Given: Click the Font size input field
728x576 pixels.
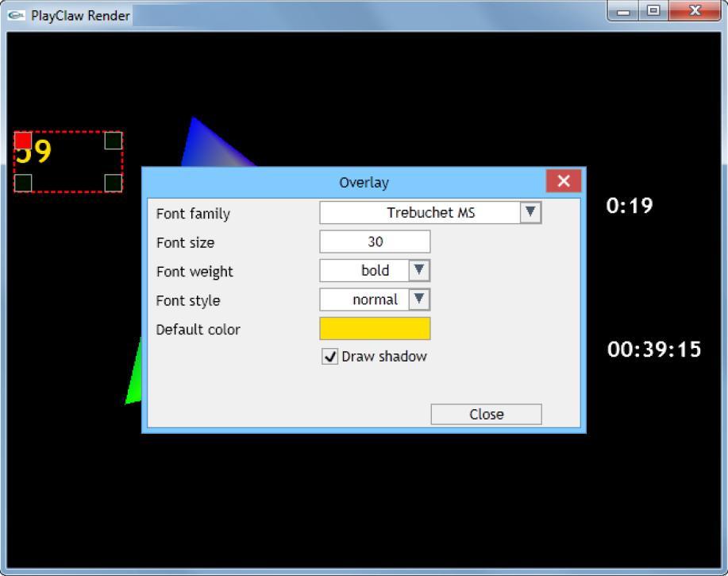Looking at the screenshot, I should (x=375, y=242).
